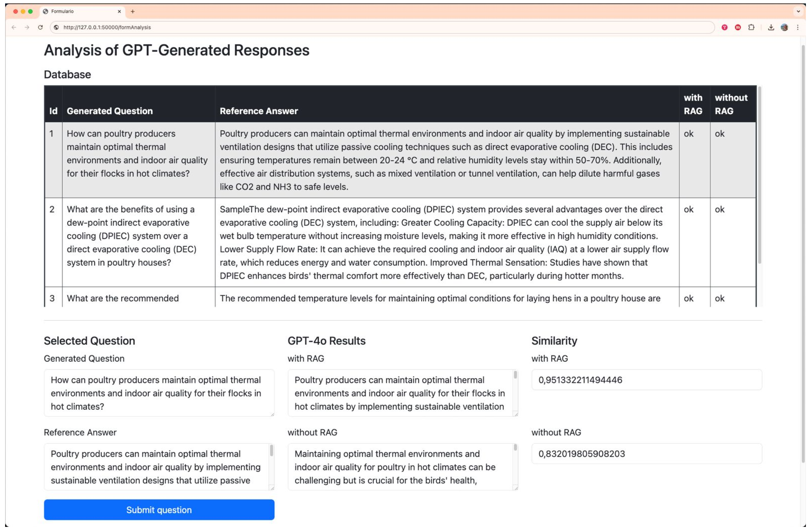Click the Generated Question text area
The height and width of the screenshot is (532, 811).
(159, 393)
